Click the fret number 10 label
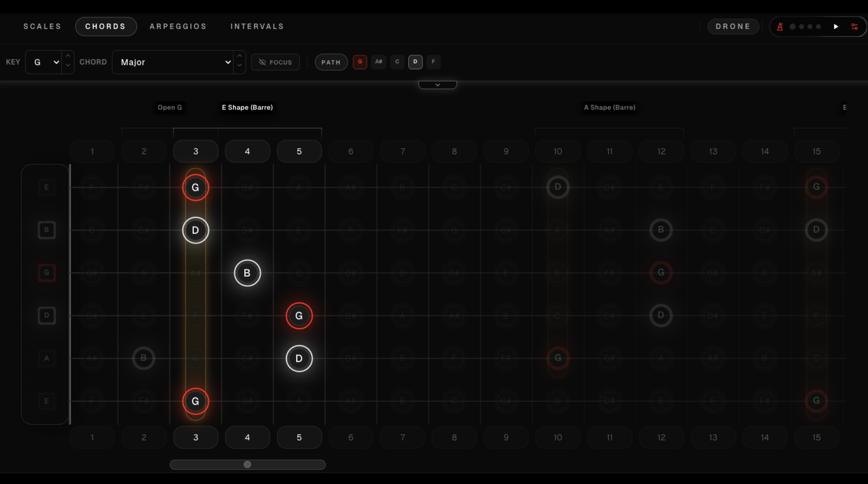Image resolution: width=868 pixels, height=484 pixels. point(557,151)
